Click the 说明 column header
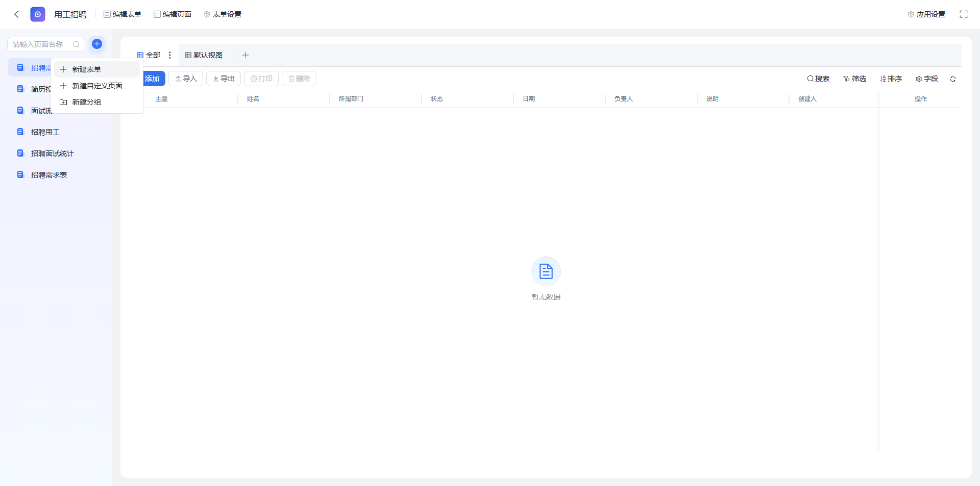 [713, 99]
